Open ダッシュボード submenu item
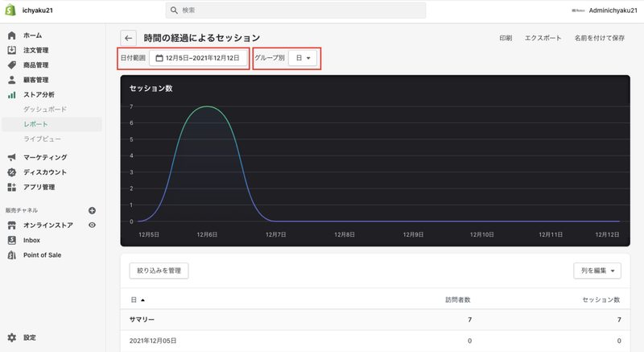This screenshot has width=644, height=352. (45, 110)
